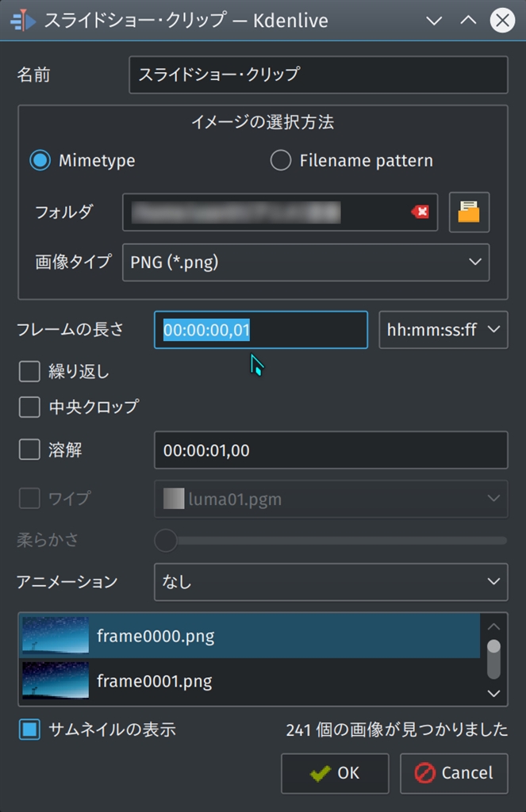The width and height of the screenshot is (526, 812).
Task: Open the 画像タイプ PNG dropdown
Action: (x=305, y=262)
